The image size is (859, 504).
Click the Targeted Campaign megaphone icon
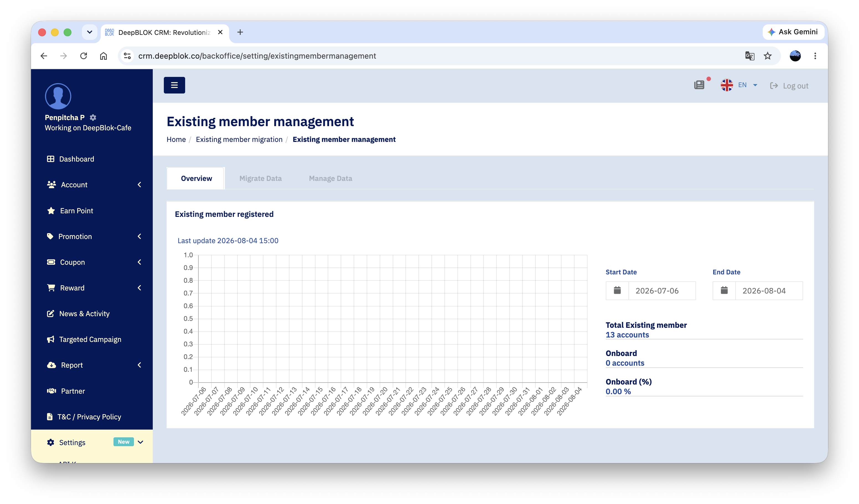(50, 339)
